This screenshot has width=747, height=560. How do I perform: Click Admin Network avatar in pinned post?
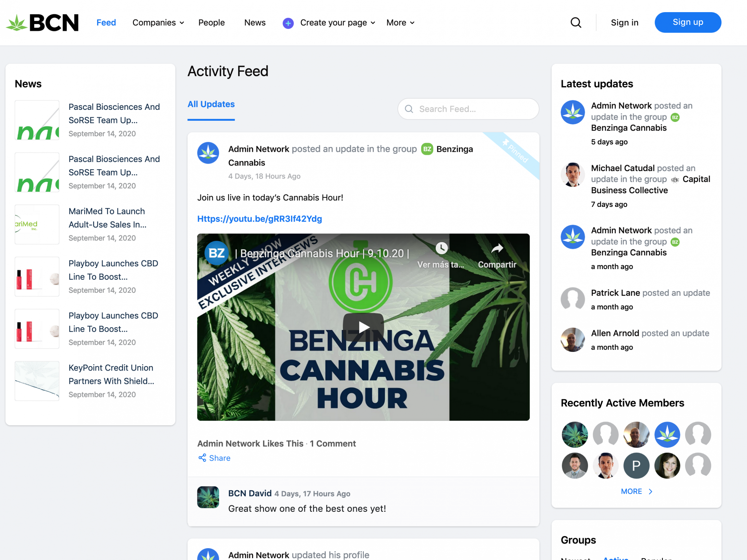[208, 153]
